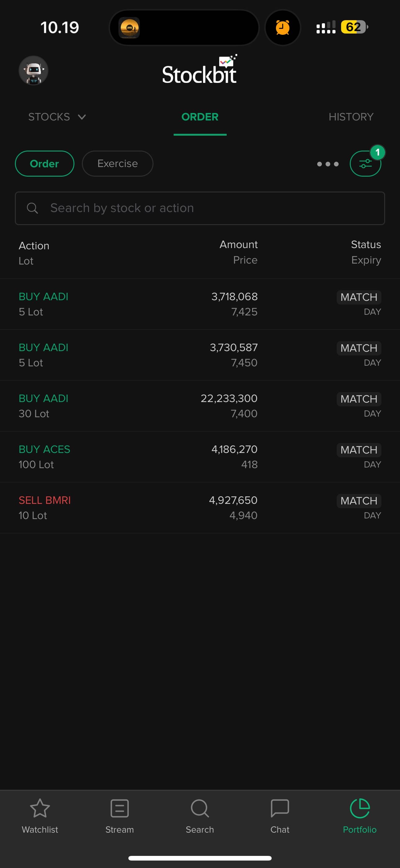Open the BUY ACES 100 Lot order
Viewport: 400px width, 868px height.
click(200, 457)
